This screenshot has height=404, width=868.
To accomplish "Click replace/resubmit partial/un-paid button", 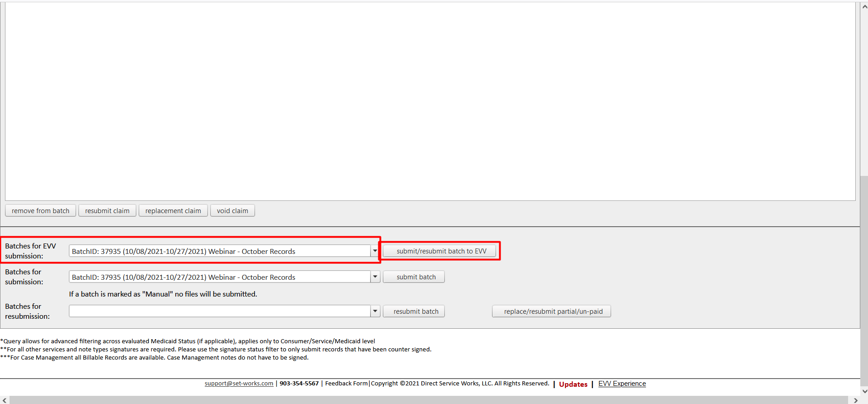I will click(553, 312).
